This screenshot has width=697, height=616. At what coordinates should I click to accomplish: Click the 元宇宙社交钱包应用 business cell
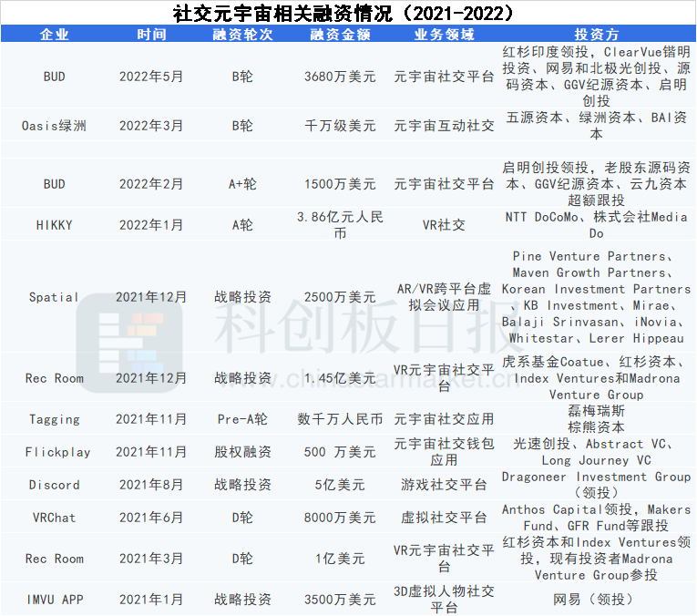coord(444,452)
